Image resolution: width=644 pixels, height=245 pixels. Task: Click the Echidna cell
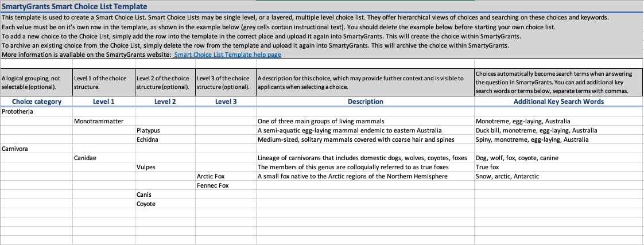147,139
